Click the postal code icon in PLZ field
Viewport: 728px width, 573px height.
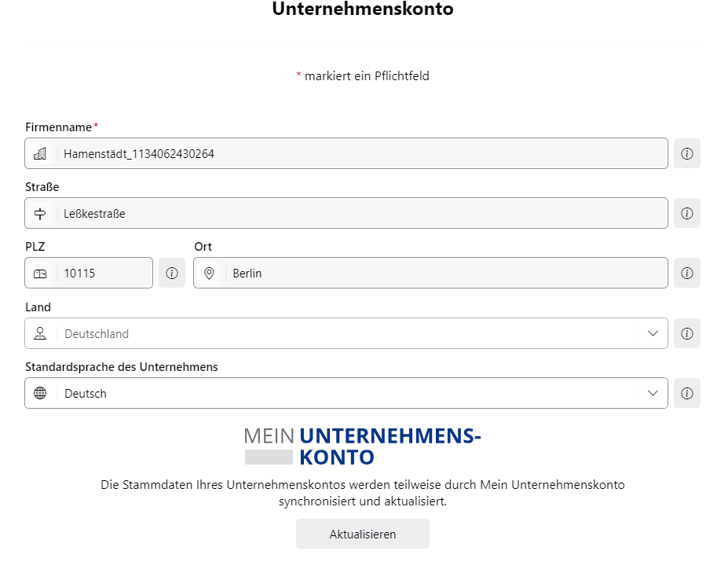pos(40,273)
